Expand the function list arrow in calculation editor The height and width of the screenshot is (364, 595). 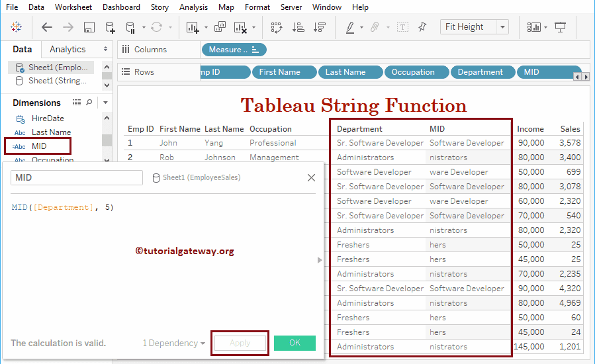click(320, 260)
